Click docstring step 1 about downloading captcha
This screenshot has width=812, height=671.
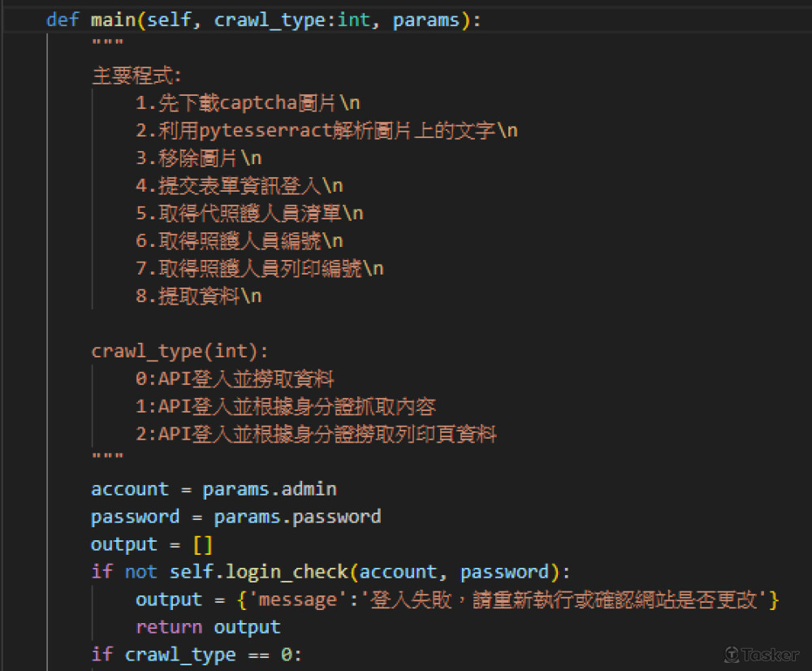tap(248, 103)
